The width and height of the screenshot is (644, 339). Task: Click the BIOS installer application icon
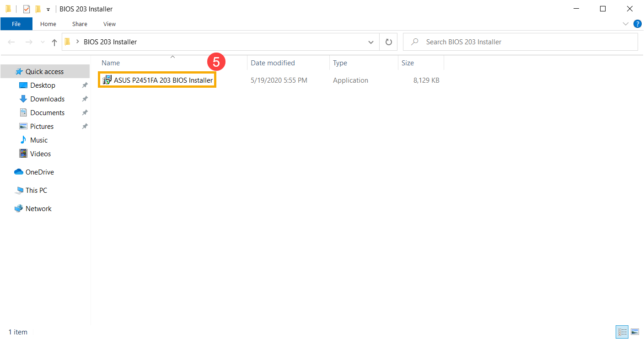[107, 80]
